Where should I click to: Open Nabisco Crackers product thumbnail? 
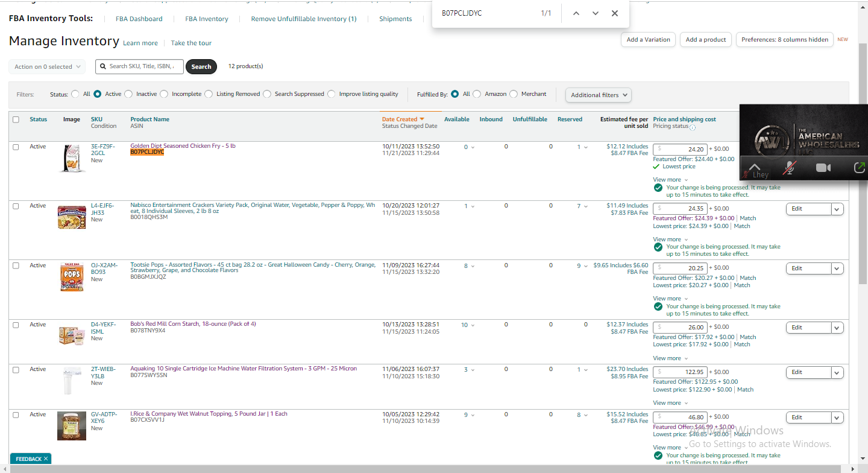[x=72, y=217]
